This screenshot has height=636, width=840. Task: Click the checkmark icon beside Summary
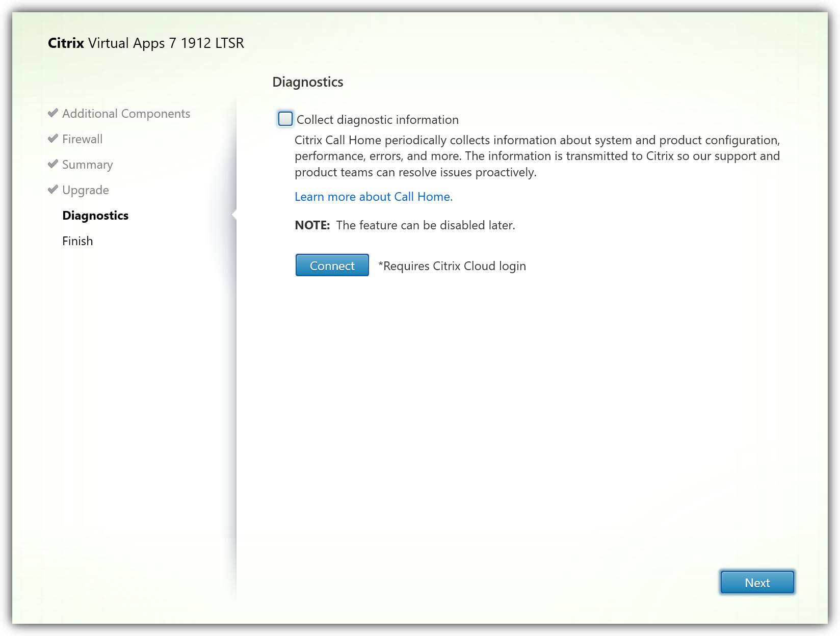coord(53,164)
